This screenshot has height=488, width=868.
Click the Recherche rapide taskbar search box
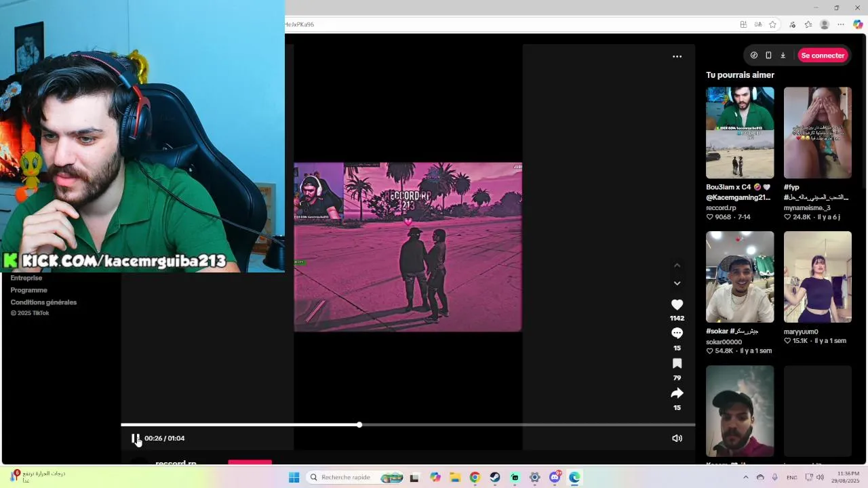point(355,477)
